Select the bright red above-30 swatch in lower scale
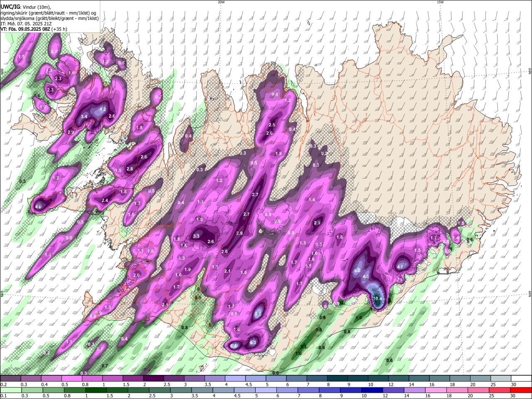532x399 pixels. tap(521, 390)
